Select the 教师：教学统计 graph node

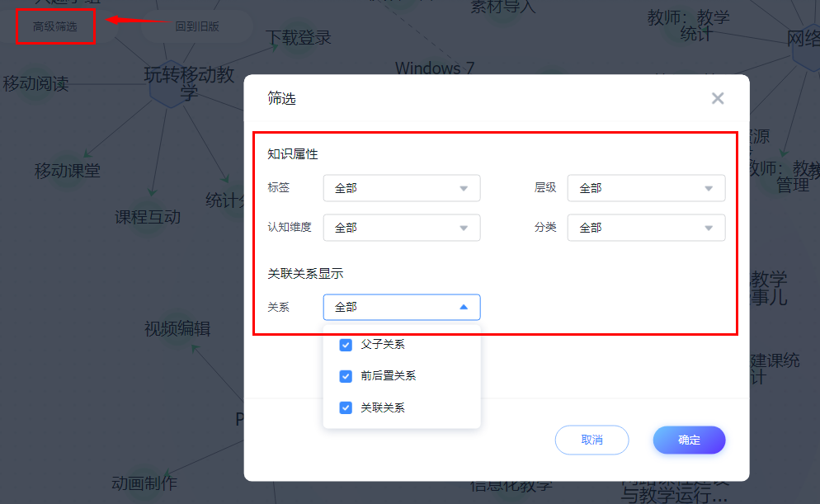tap(689, 26)
